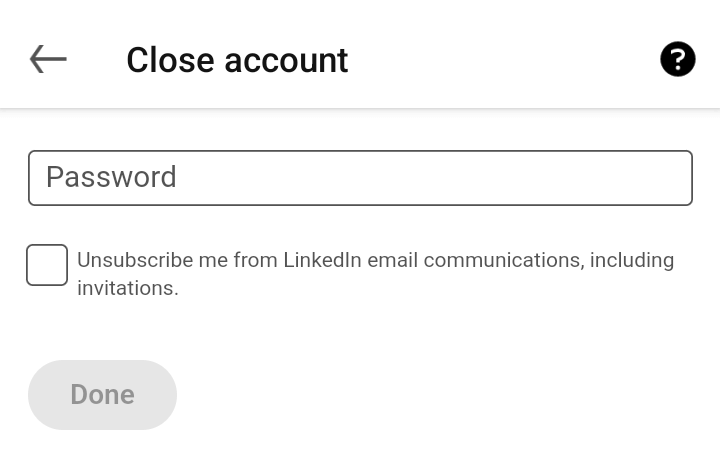
Task: Go back from Close account screen
Action: click(48, 60)
